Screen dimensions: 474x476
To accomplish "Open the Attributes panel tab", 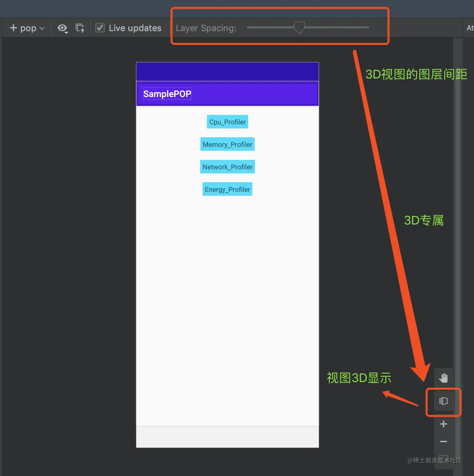I will (x=469, y=28).
